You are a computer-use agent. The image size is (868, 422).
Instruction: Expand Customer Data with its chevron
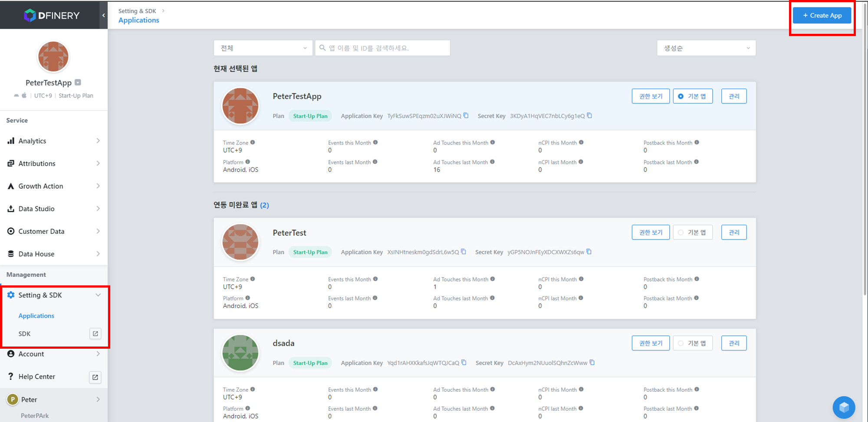(98, 231)
